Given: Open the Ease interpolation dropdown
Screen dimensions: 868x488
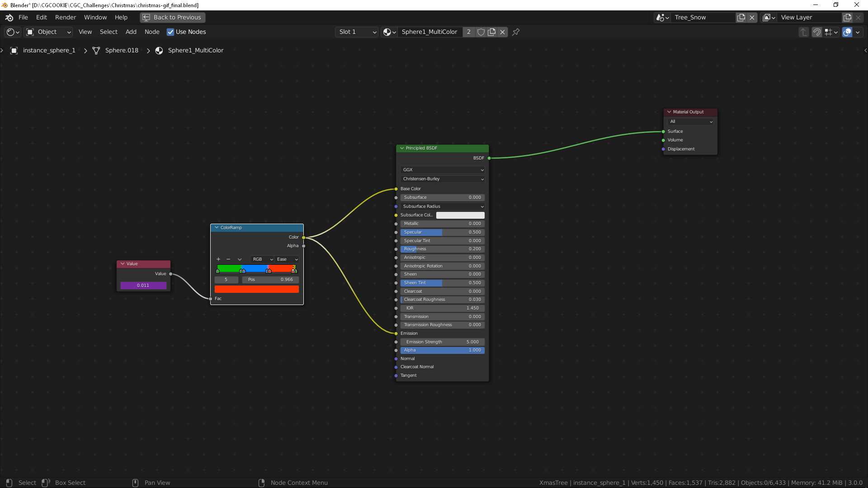Looking at the screenshot, I should point(287,259).
